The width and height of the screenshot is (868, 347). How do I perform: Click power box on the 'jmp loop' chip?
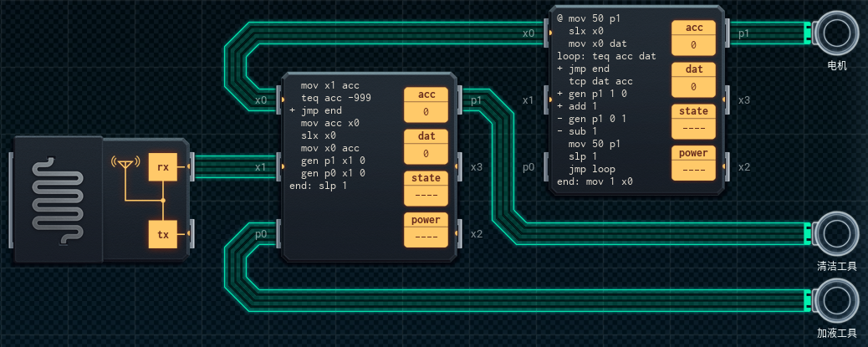[x=694, y=162]
